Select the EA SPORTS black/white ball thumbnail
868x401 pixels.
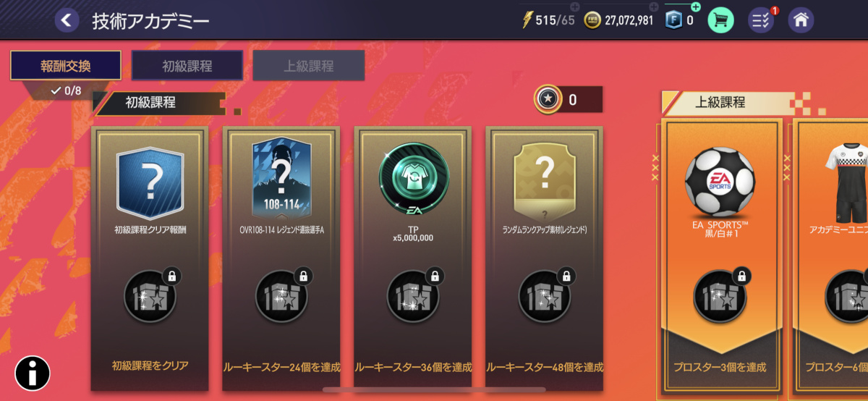pyautogui.click(x=720, y=182)
